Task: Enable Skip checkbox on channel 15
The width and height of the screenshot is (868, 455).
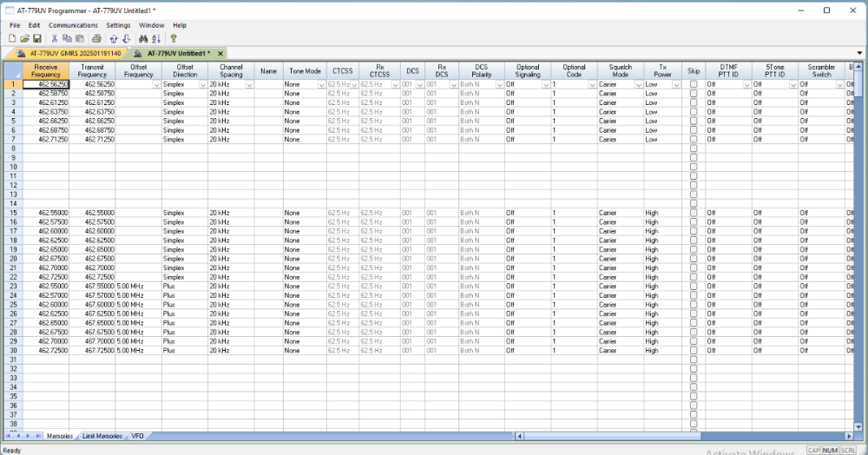Action: point(693,213)
